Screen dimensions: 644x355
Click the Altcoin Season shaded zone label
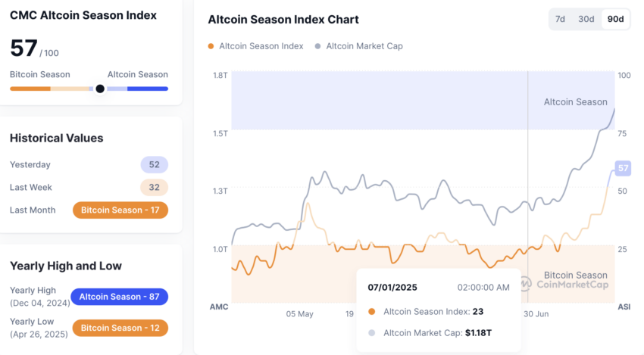pos(575,102)
